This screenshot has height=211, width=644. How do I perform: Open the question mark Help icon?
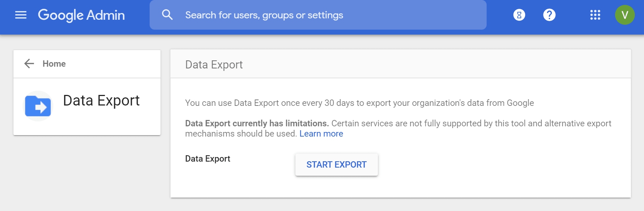pos(549,15)
